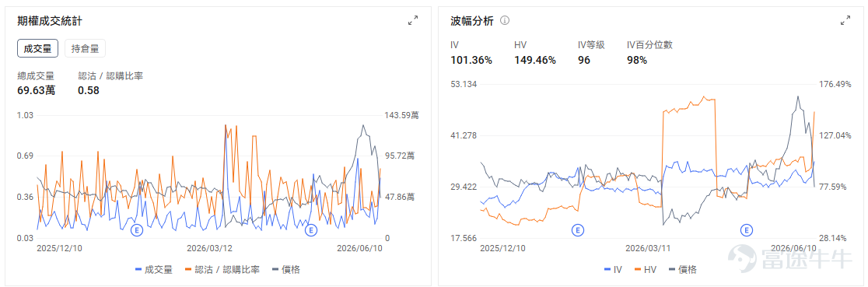868x287 pixels.
Task: Click second earnings E marker in 期權成交統計 chart
Action: (310, 229)
